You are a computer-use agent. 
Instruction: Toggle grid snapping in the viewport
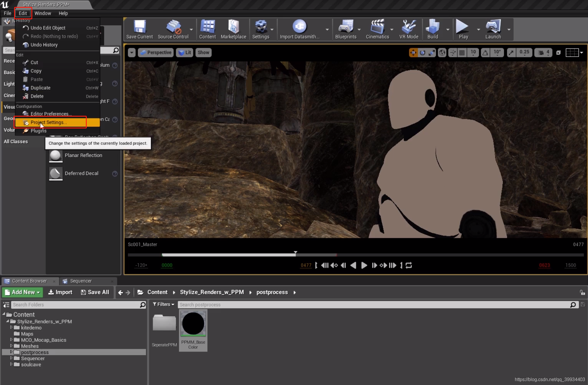click(462, 52)
